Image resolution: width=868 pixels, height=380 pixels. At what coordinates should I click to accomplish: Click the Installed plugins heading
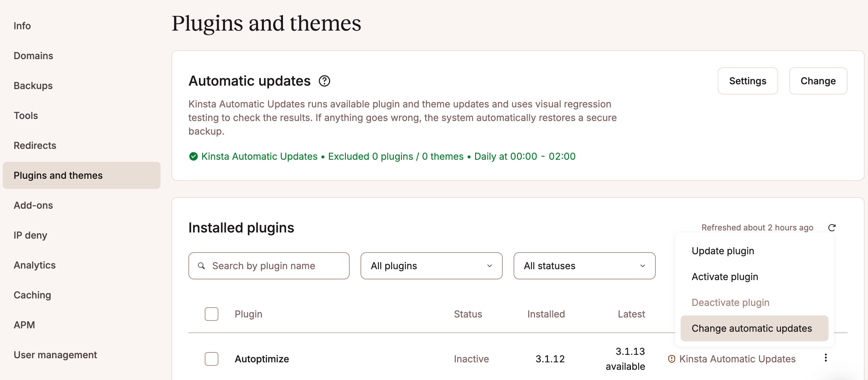[241, 228]
